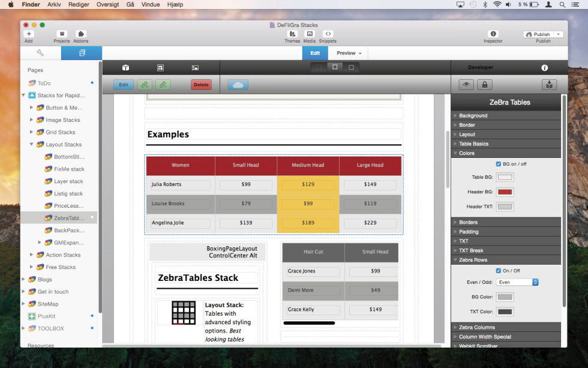
Task: Select the ToDo page
Action: tap(44, 83)
